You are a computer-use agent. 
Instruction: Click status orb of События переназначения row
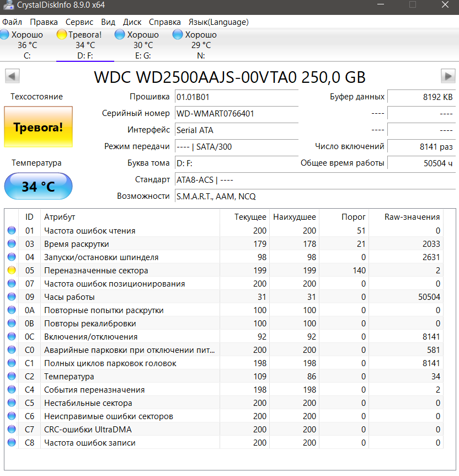12,389
